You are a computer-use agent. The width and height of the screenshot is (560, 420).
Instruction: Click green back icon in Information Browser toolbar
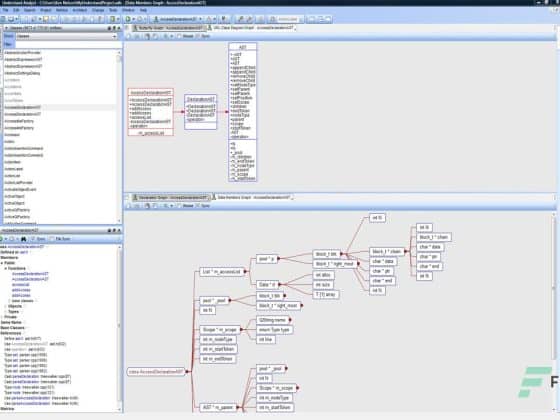click(x=2, y=239)
